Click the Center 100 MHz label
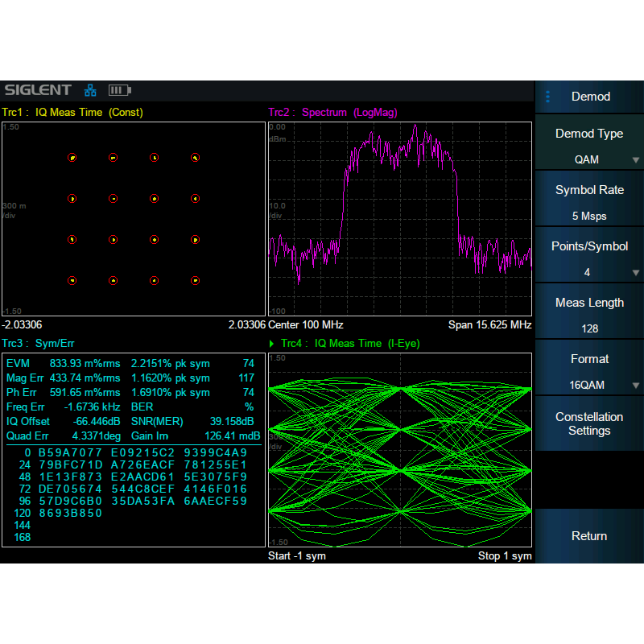This screenshot has height=644, width=644. [x=306, y=325]
